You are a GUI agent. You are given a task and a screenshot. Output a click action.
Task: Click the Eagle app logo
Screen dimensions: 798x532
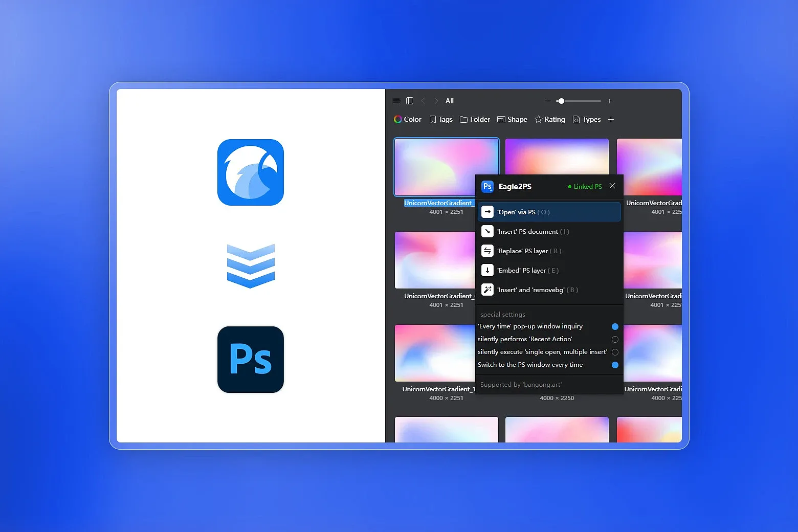[x=251, y=172]
